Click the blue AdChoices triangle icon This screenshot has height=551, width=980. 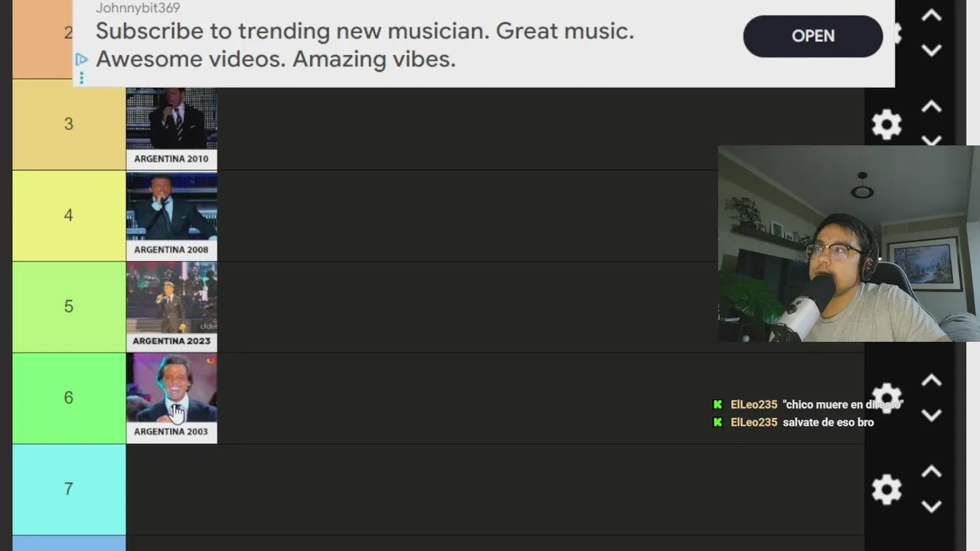click(82, 59)
